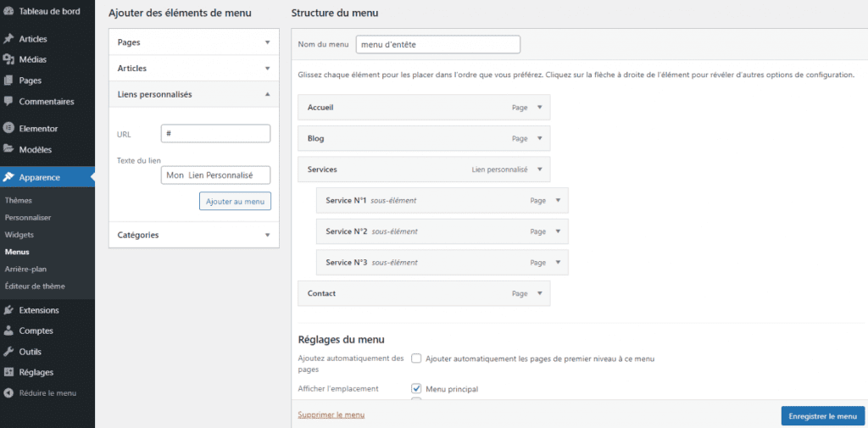Expand Service N°1 sub-item options
Screen dimensions: 868x428
[558, 200]
